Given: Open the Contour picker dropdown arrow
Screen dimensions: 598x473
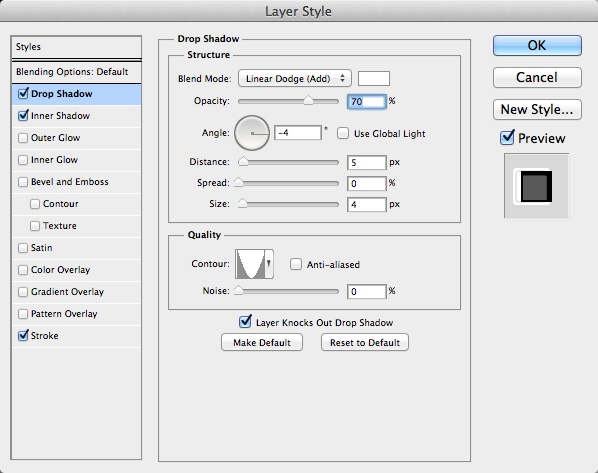Looking at the screenshot, I should coord(269,264).
